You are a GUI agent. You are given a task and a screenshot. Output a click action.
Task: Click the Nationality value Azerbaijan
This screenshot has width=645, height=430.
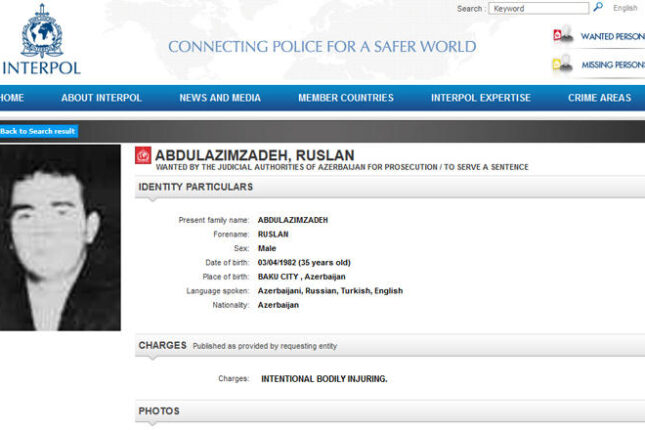pos(278,305)
